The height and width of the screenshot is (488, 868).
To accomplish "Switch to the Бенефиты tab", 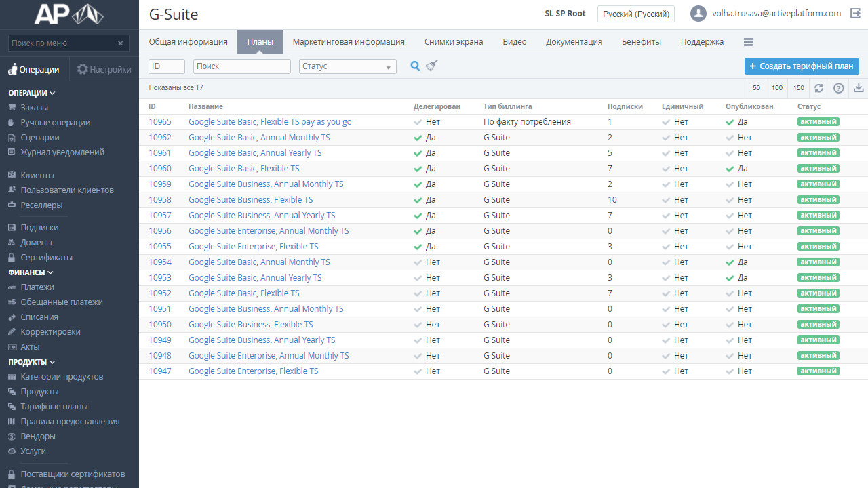I will (642, 42).
